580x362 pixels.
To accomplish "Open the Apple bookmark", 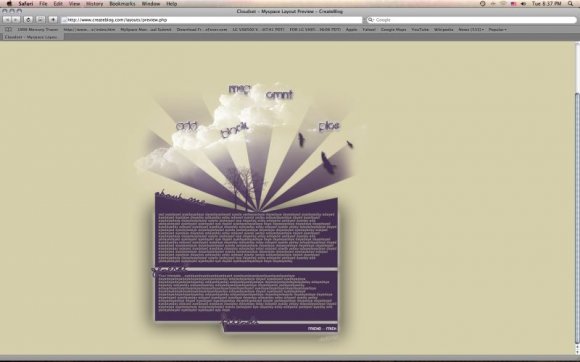I will [351, 29].
